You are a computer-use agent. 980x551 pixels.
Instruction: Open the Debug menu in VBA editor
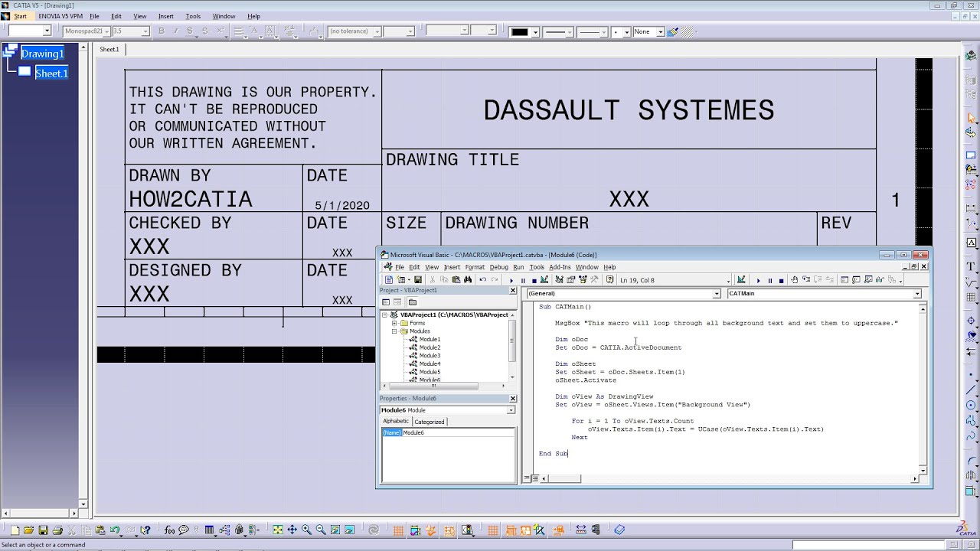coord(498,267)
